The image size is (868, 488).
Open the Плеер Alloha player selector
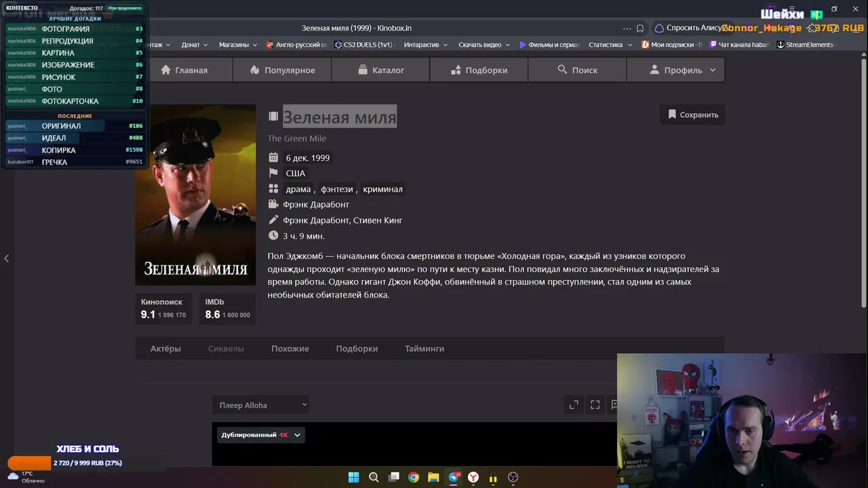pyautogui.click(x=260, y=405)
